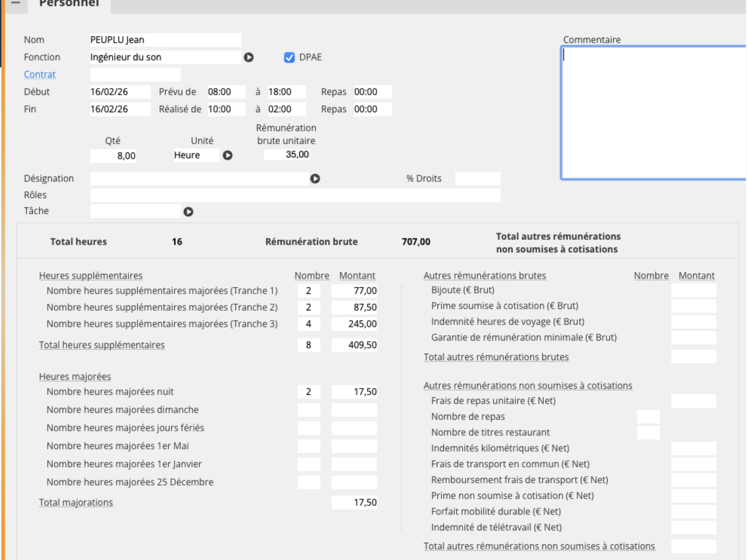The width and height of the screenshot is (747, 560).
Task: Edit the Qté field showing 8,00
Action: pyautogui.click(x=113, y=156)
